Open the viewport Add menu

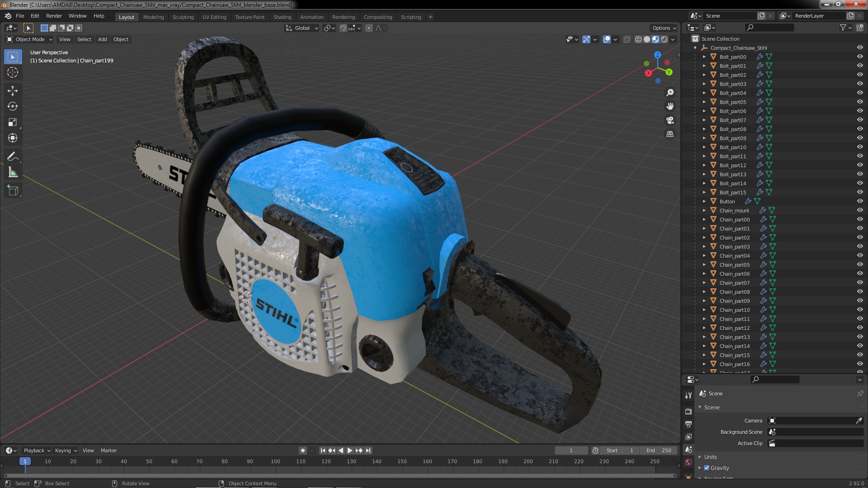[x=103, y=39]
